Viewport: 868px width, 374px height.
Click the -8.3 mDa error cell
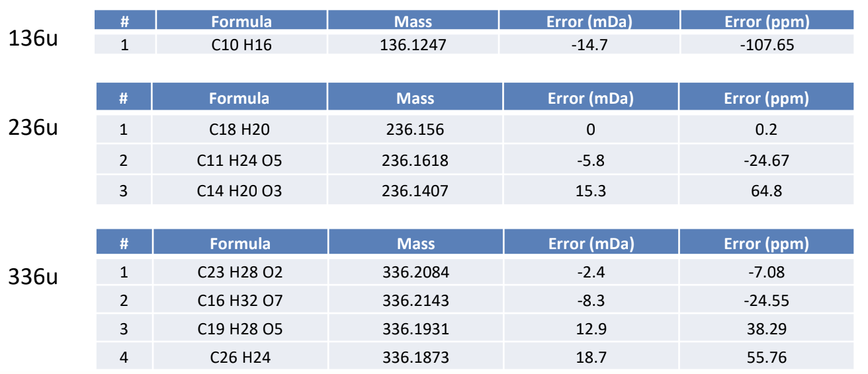(591, 301)
